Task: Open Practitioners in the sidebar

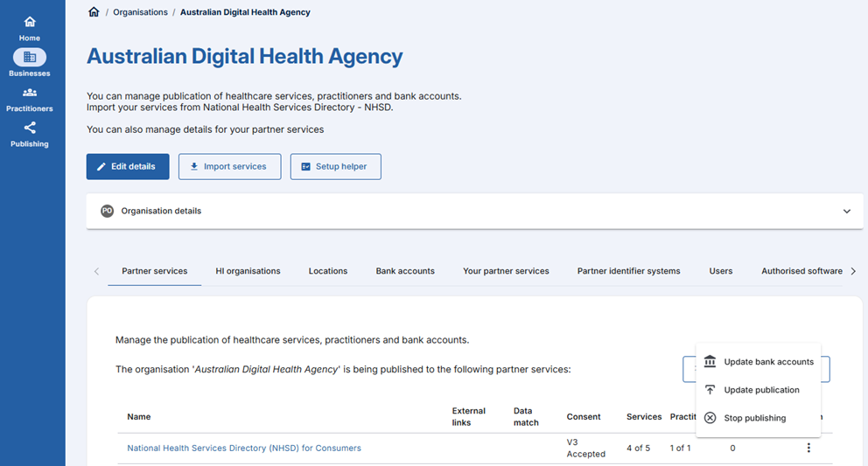Action: pos(30,100)
